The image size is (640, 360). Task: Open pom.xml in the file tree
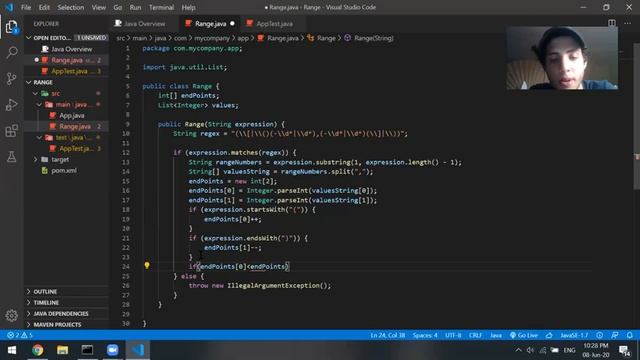click(x=67, y=171)
